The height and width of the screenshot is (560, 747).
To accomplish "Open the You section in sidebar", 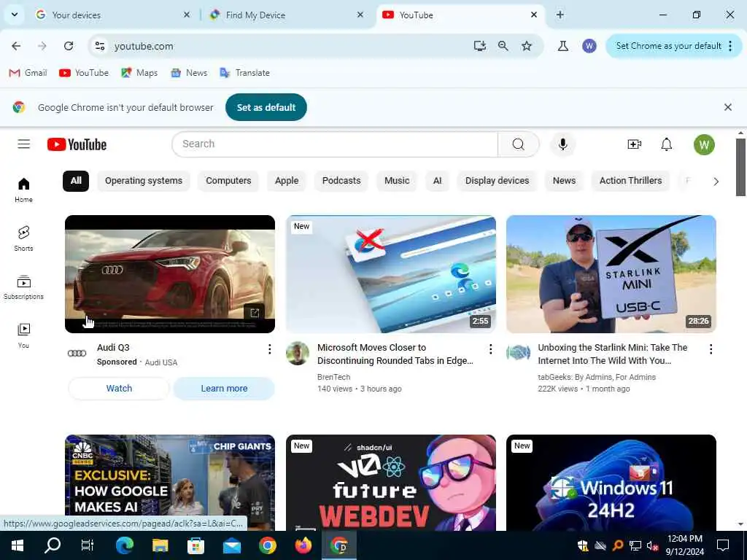I will [x=24, y=335].
